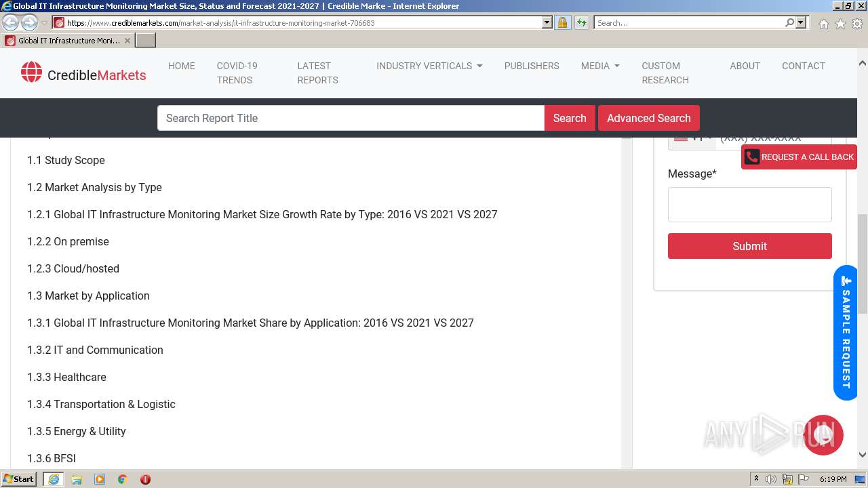868x488 pixels.
Task: Click the 1.3.6 BFSI line
Action: tap(52, 458)
